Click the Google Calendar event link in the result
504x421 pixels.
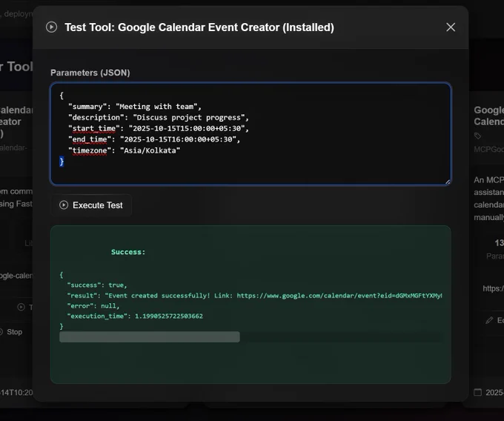coord(339,295)
